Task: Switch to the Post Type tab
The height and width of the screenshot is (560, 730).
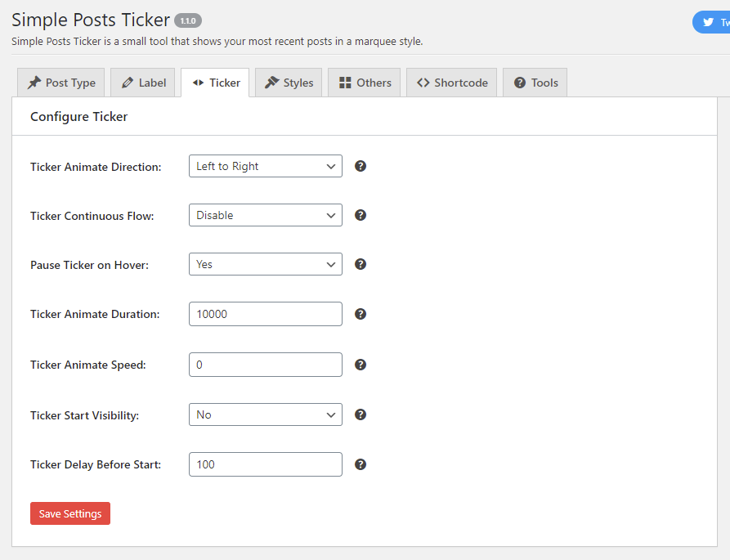Action: click(61, 83)
